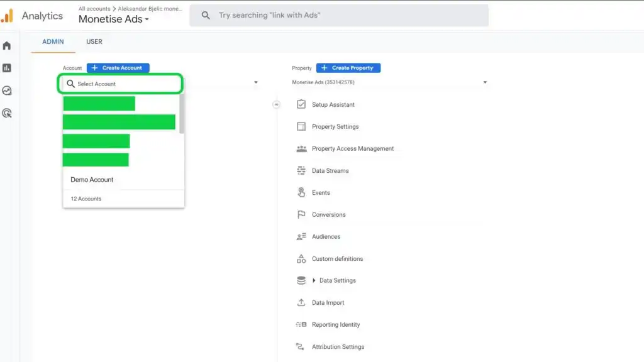644x362 pixels.
Task: Click the Data Import upload icon
Action: (301, 302)
